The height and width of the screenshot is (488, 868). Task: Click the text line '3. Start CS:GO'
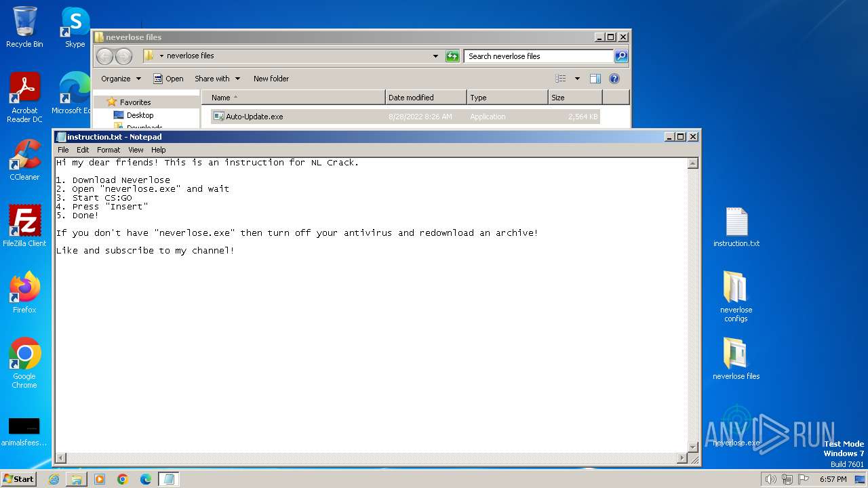click(94, 198)
